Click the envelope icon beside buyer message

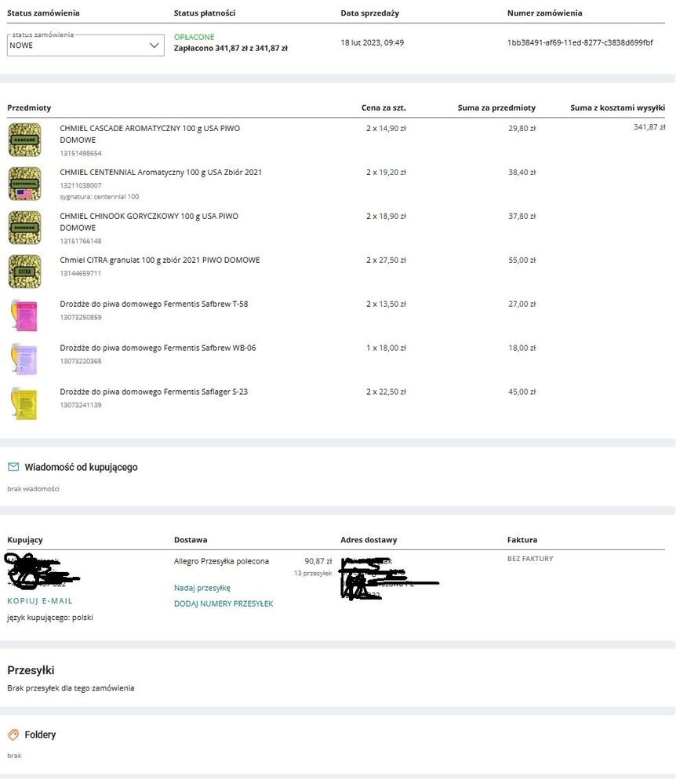(13, 467)
